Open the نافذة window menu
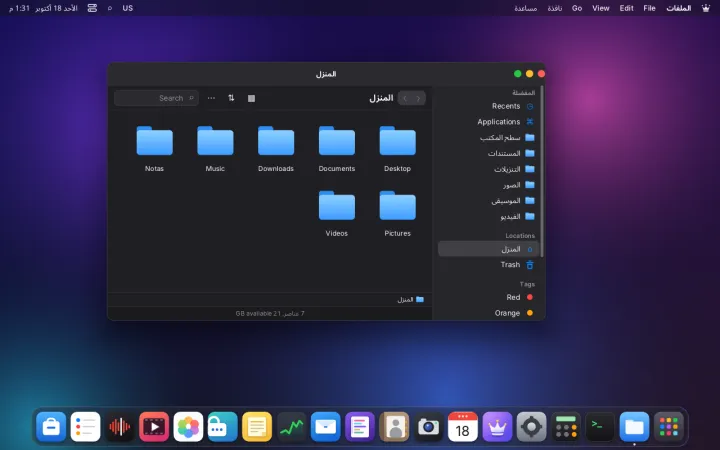 pyautogui.click(x=555, y=8)
